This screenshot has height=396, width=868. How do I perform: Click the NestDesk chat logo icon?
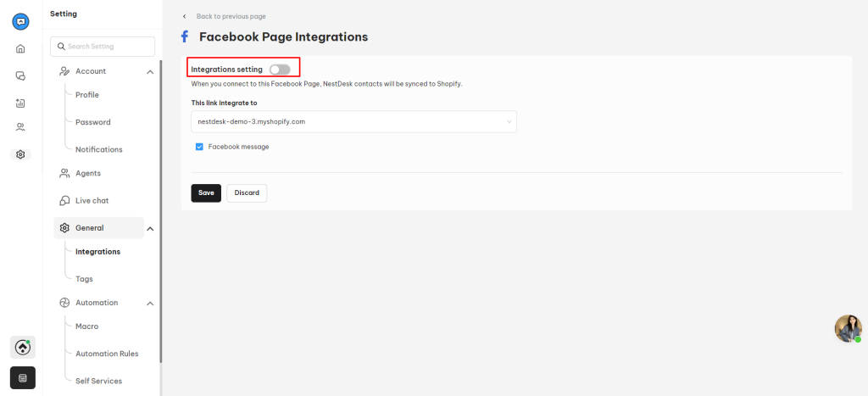pos(20,21)
